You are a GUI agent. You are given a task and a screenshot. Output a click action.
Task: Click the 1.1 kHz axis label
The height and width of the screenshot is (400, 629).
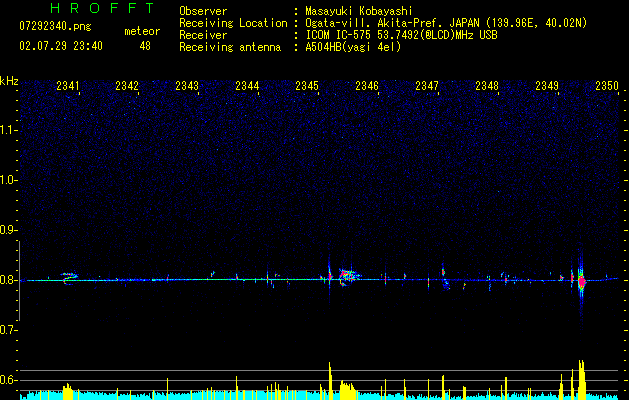8,130
